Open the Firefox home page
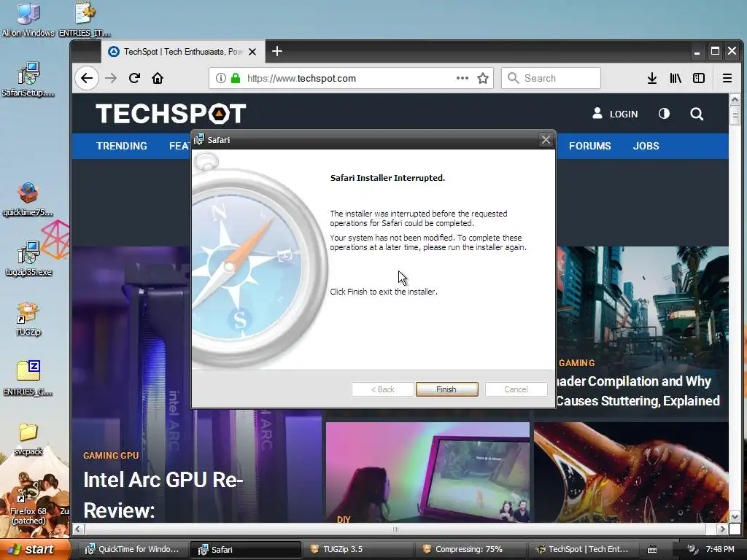This screenshot has width=747, height=560. 158,78
